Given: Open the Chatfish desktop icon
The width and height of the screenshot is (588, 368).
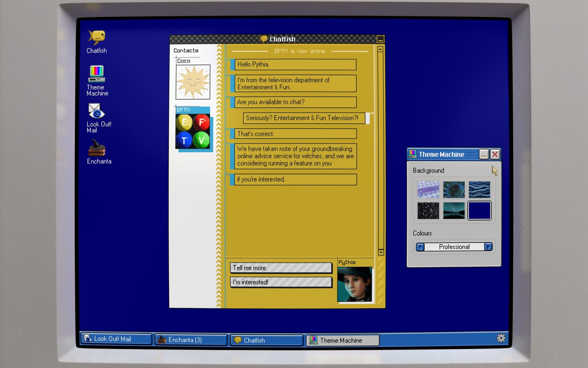Looking at the screenshot, I should (97, 42).
